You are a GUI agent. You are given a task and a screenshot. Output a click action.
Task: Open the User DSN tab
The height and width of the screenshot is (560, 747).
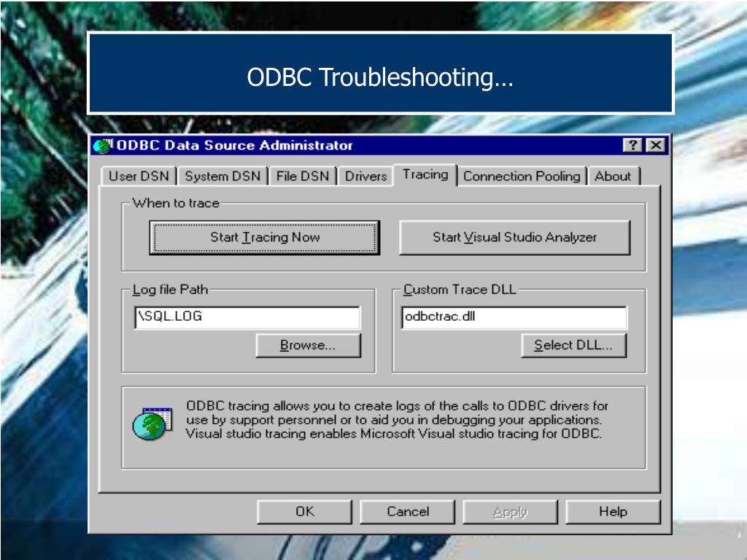point(139,176)
